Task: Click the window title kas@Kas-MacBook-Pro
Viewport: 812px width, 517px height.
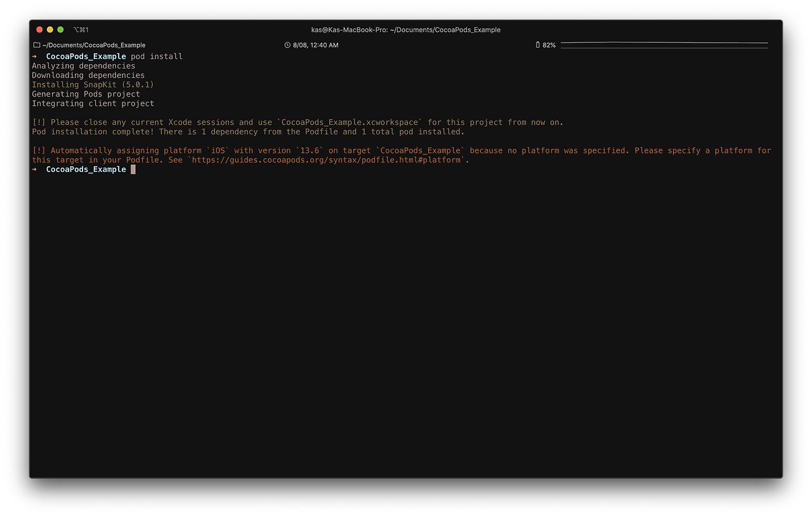Action: (x=405, y=30)
